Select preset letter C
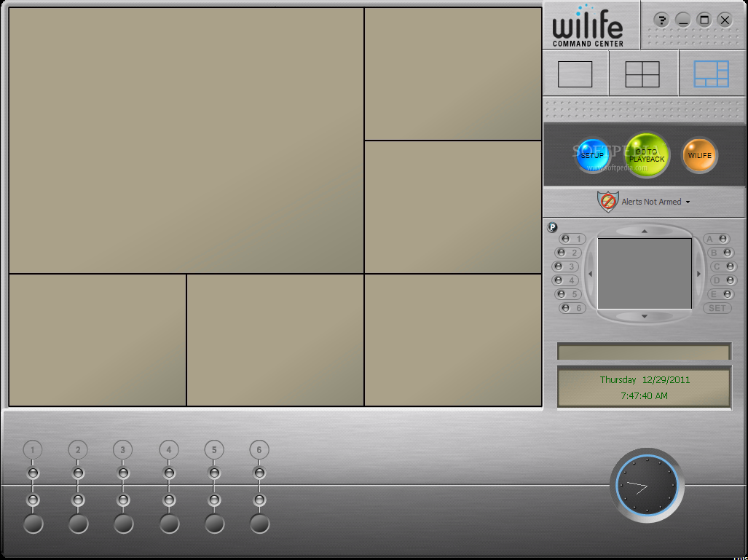Viewport: 748px width, 560px height. coord(723,267)
